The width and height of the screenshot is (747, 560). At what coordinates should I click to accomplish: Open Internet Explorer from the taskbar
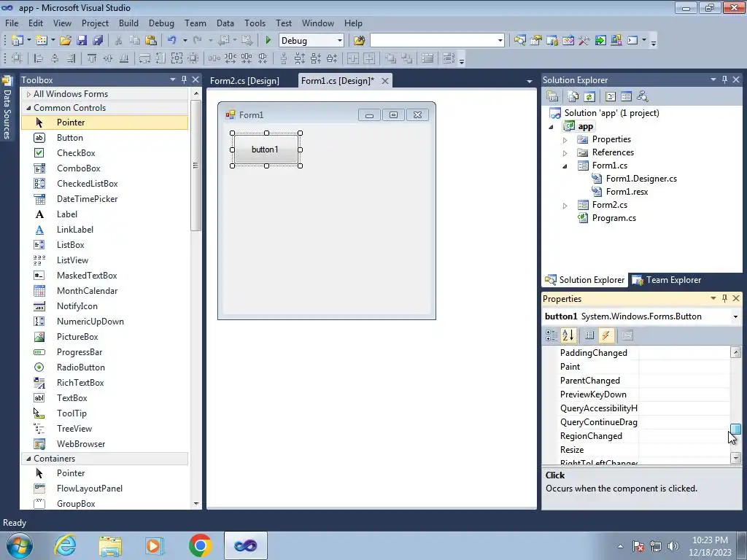[65, 545]
